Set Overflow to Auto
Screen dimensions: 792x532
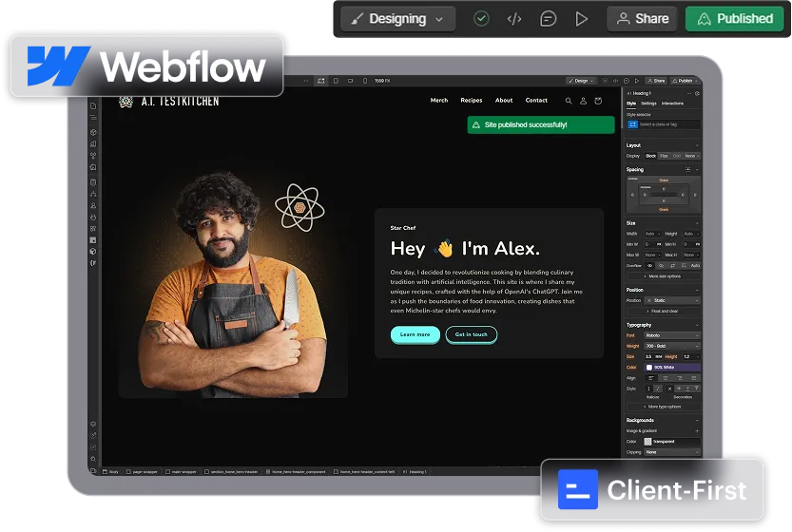(x=695, y=265)
